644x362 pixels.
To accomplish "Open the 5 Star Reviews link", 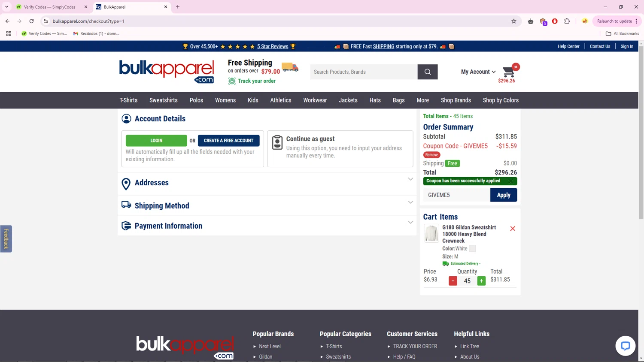I will (273, 46).
